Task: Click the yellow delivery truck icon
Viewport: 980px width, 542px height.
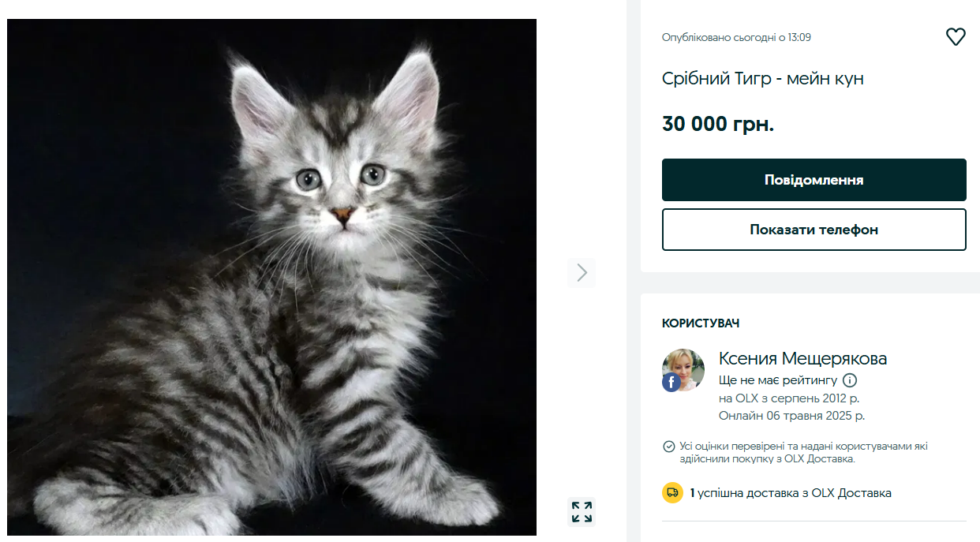Action: (x=672, y=493)
